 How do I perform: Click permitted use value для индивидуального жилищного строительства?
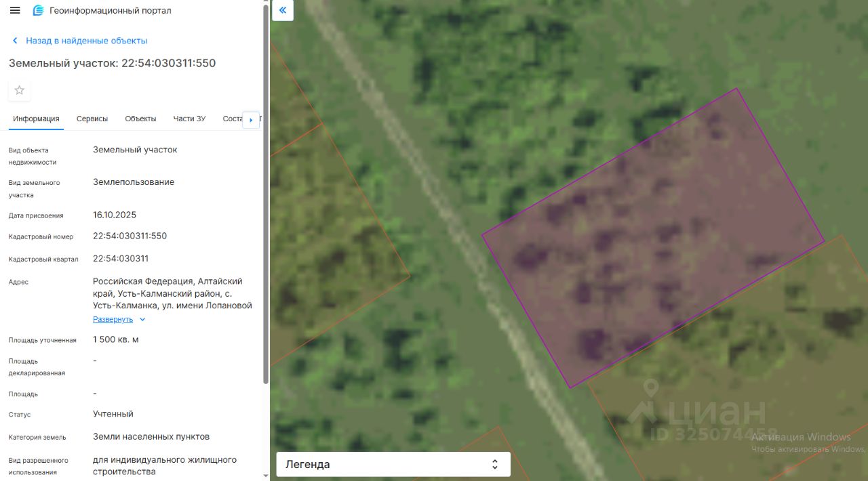(x=165, y=465)
